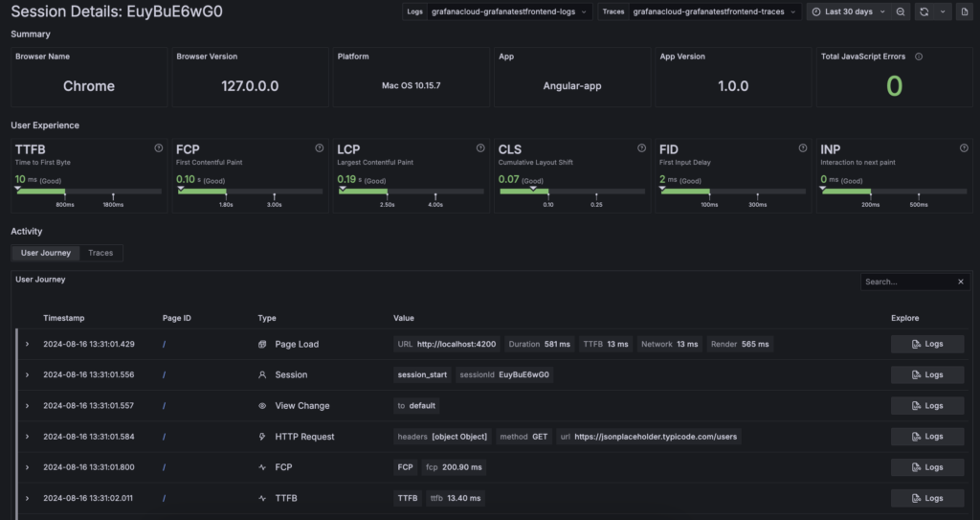Viewport: 980px width, 520px height.
Task: Click the FCP panel info icon
Action: pos(320,148)
